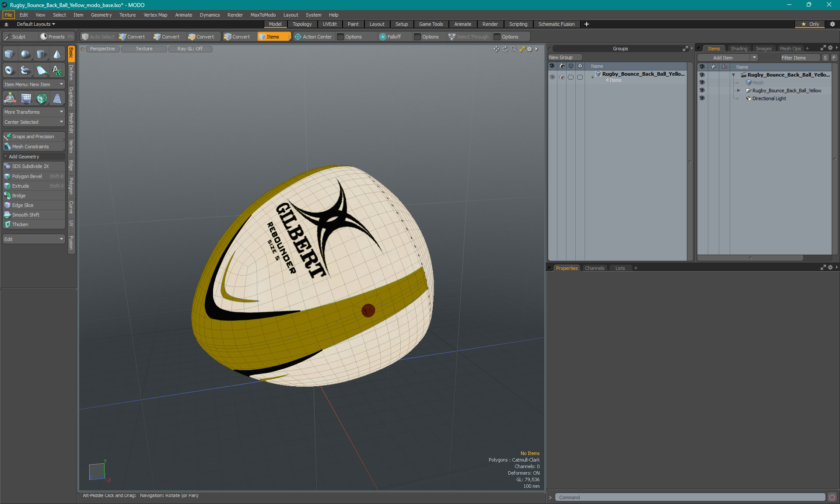The width and height of the screenshot is (840, 504).
Task: Click the Thicken tool
Action: (x=34, y=224)
